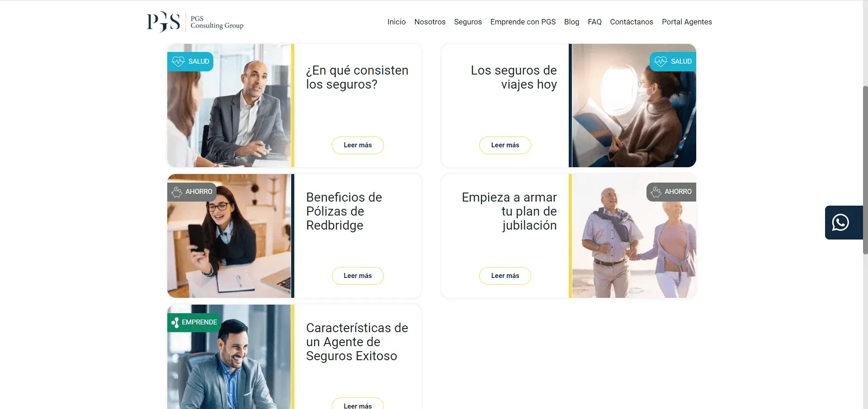Click the PGS Consulting Group logo
This screenshot has height=409, width=868.
(195, 22)
